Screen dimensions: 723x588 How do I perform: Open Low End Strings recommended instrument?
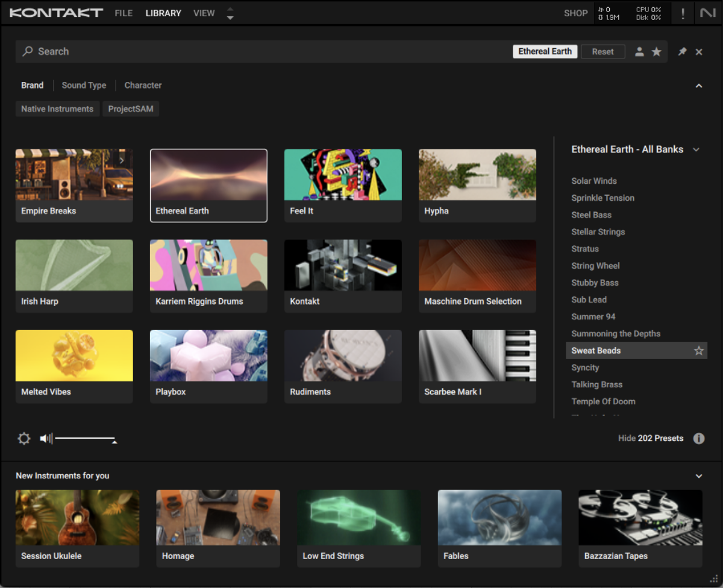359,528
